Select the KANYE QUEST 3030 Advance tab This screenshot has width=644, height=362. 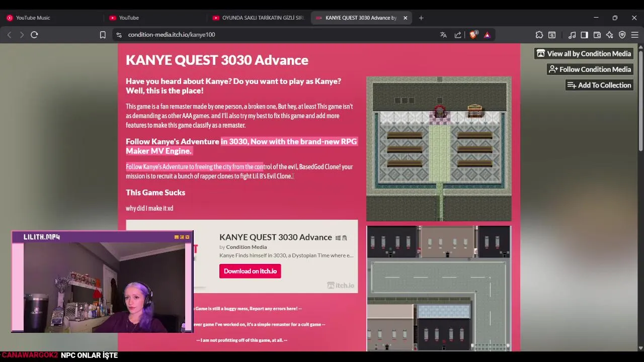tap(360, 18)
